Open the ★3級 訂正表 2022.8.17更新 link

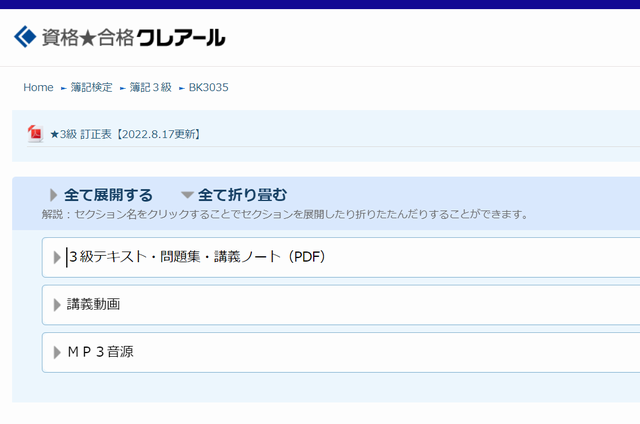coord(125,134)
